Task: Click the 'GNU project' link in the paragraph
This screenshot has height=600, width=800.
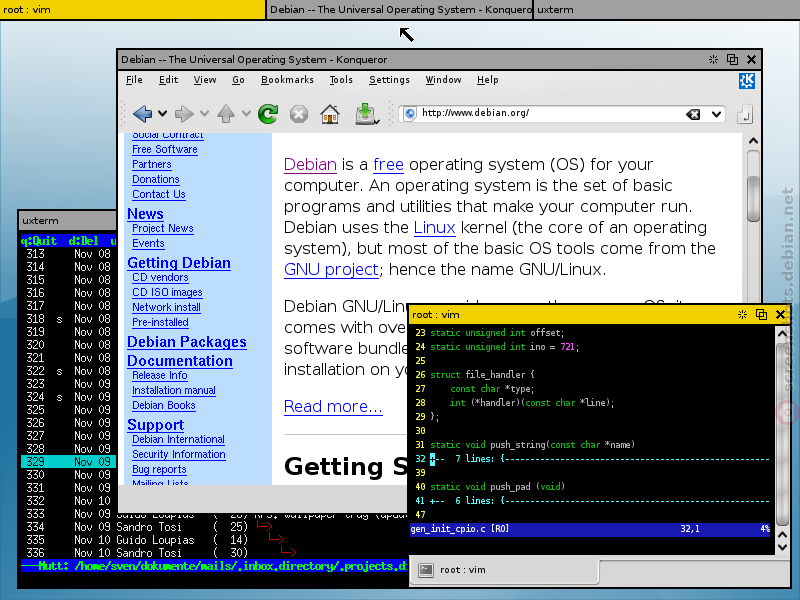Action: click(x=331, y=269)
